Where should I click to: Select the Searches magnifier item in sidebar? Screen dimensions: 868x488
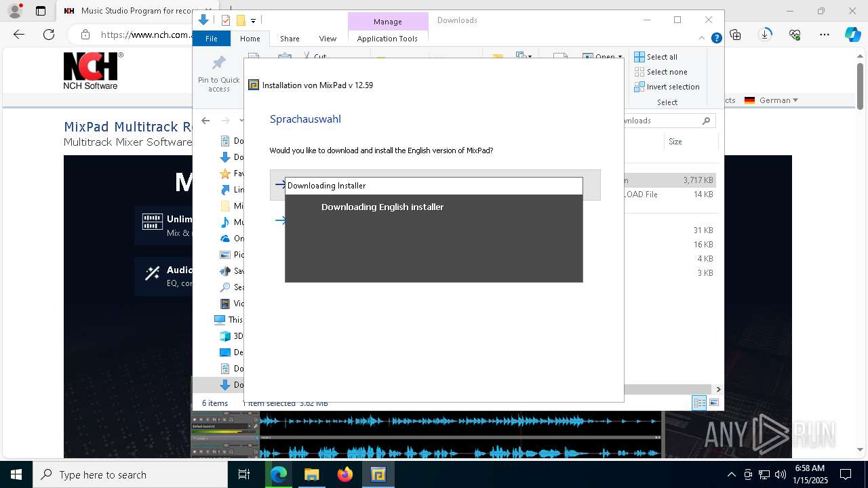tap(225, 287)
